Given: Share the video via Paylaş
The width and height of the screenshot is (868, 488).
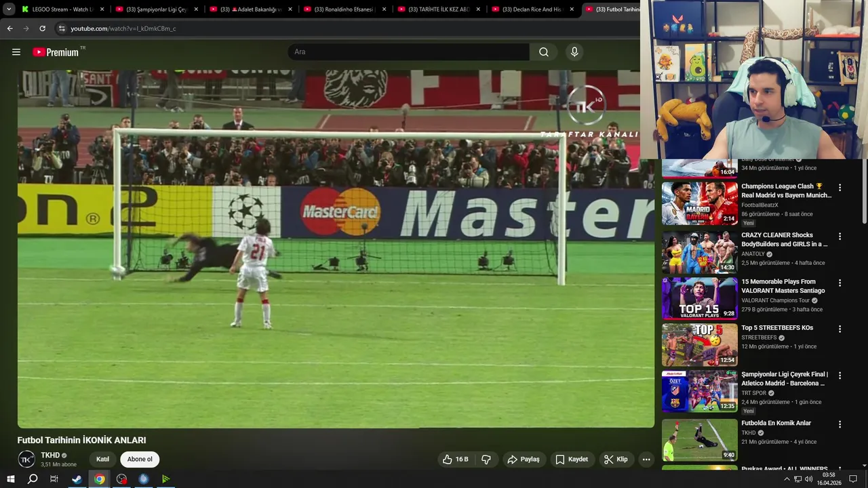Looking at the screenshot, I should click(524, 460).
